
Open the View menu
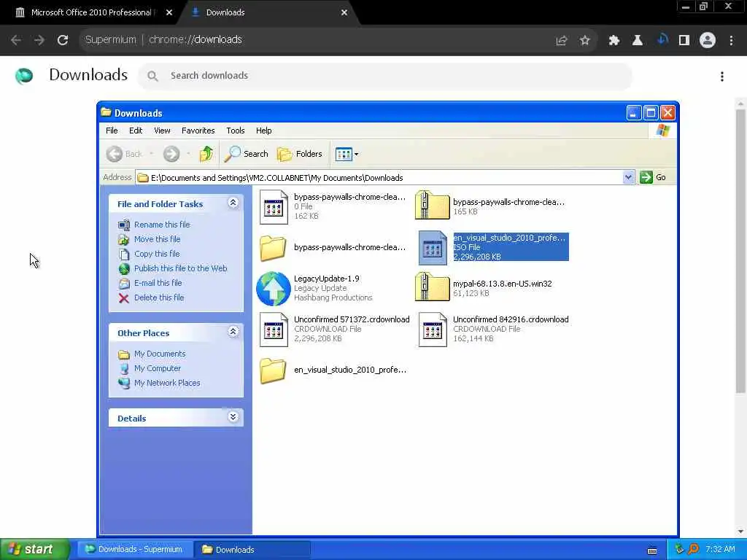[x=162, y=131]
